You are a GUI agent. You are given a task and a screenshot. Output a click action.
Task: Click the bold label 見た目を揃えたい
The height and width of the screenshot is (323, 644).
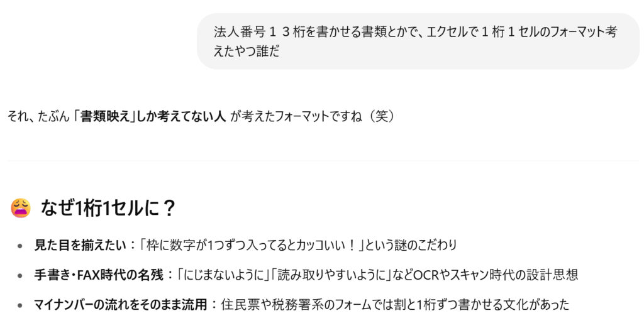tap(80, 245)
